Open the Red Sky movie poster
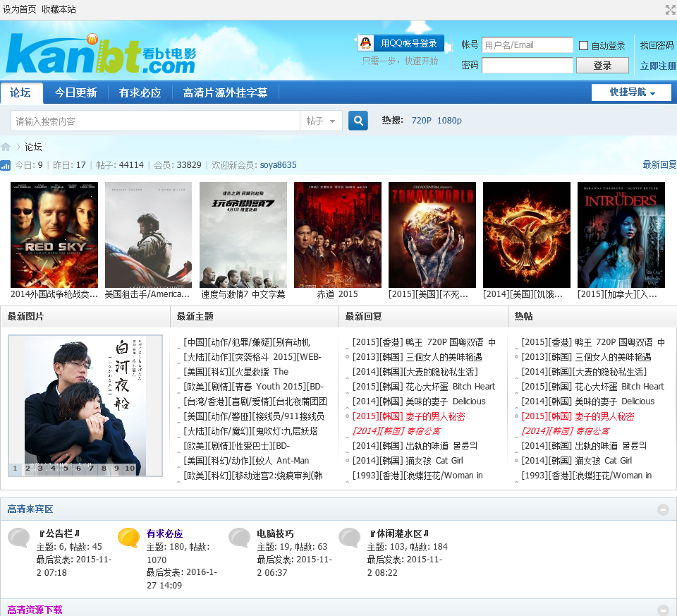Image resolution: width=677 pixels, height=616 pixels. click(54, 234)
